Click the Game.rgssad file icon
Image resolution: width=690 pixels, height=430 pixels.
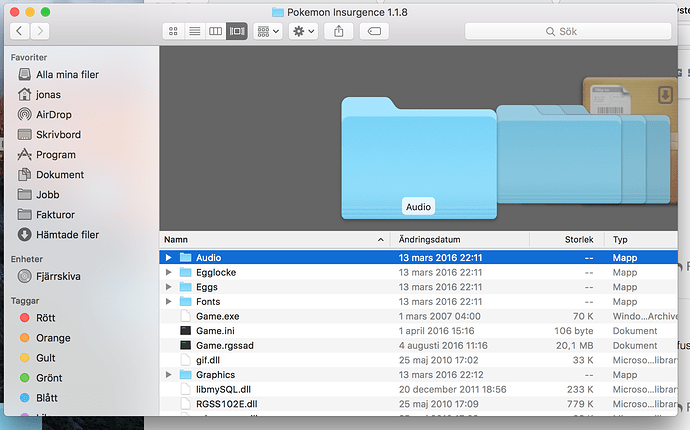coord(186,345)
